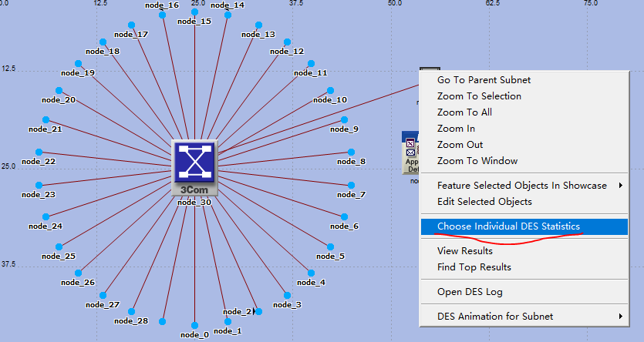The image size is (644, 342).
Task: Click the node_30 label under switch
Action: pos(194,202)
